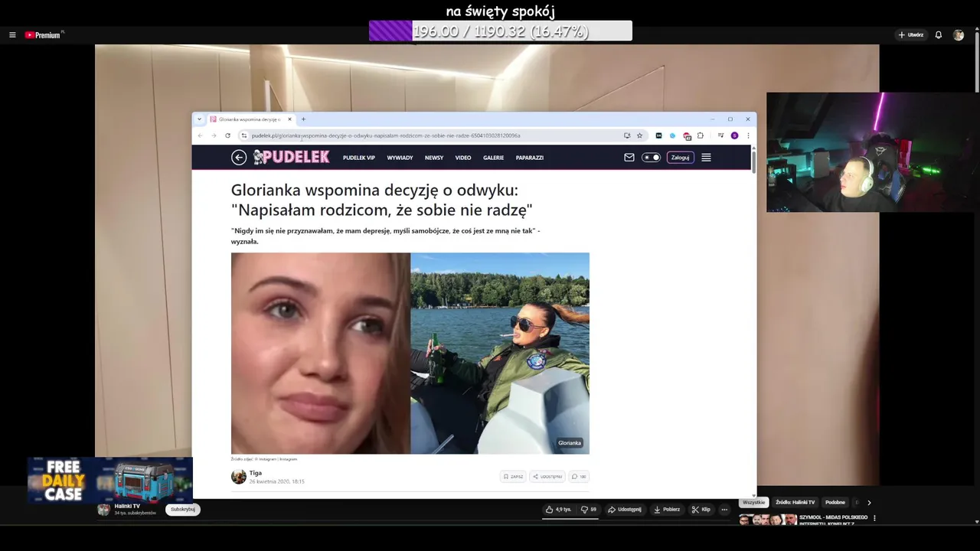Dislike the video with thumbs down

click(589, 510)
